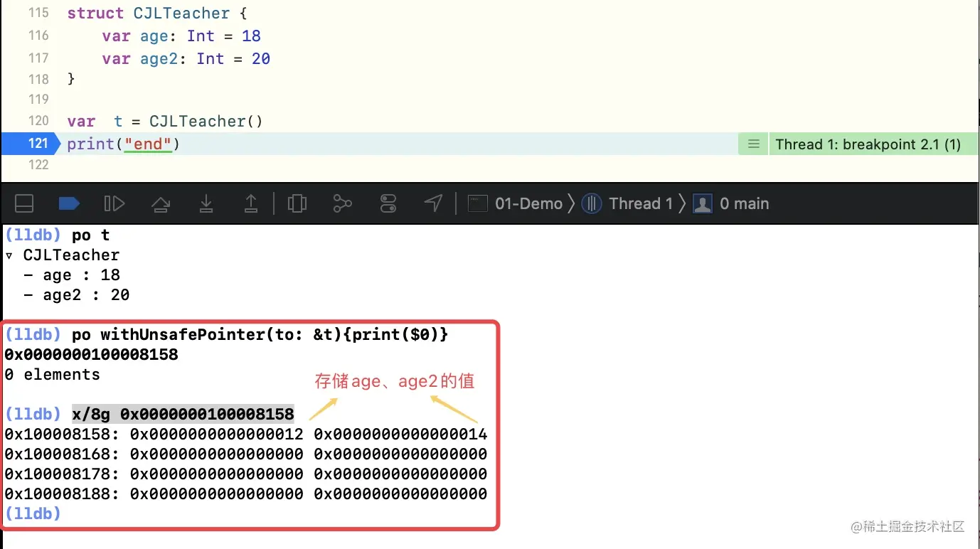Click the annotation lines icon by breakpoint label
Screen dimensions: 980x549
[x=754, y=144]
